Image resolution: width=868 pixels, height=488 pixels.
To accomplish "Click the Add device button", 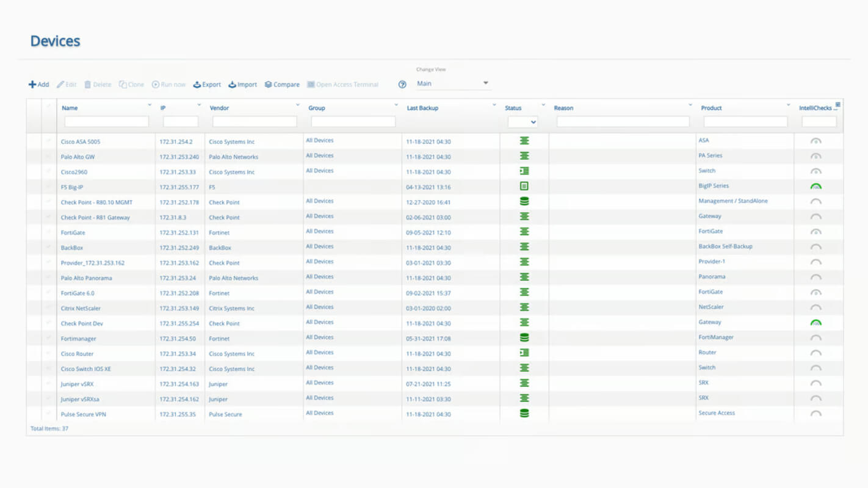I will (x=38, y=85).
